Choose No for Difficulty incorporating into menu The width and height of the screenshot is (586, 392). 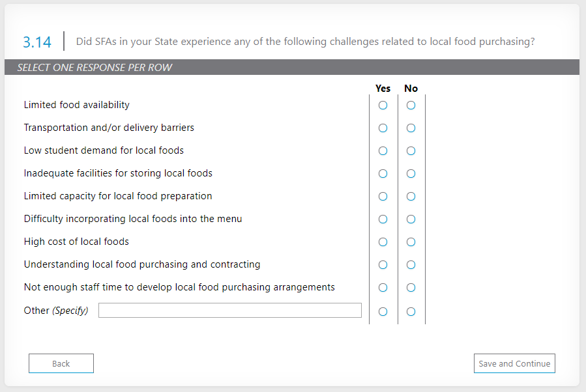[411, 219]
